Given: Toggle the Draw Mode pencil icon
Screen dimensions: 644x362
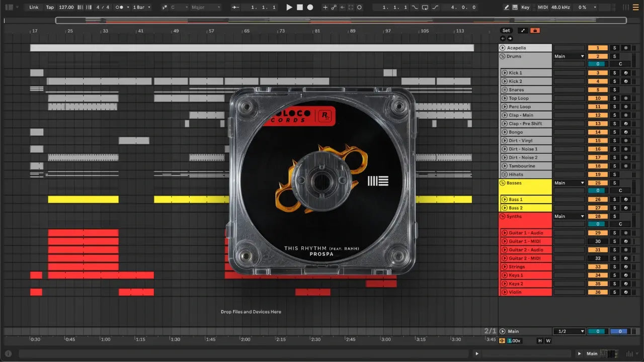Looking at the screenshot, I should click(506, 7).
